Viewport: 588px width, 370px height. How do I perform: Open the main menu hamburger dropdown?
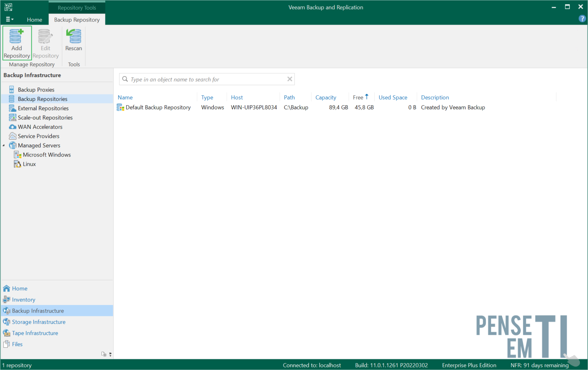(x=9, y=19)
